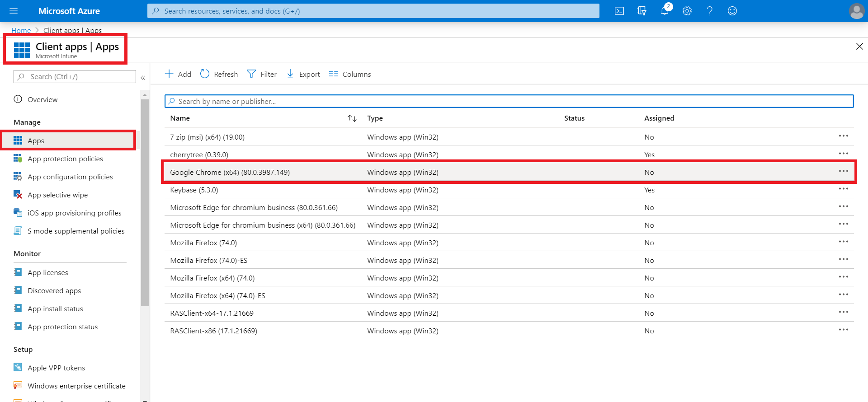
Task: Open ellipsis menu for RASClient-x64 row
Action: tap(844, 312)
